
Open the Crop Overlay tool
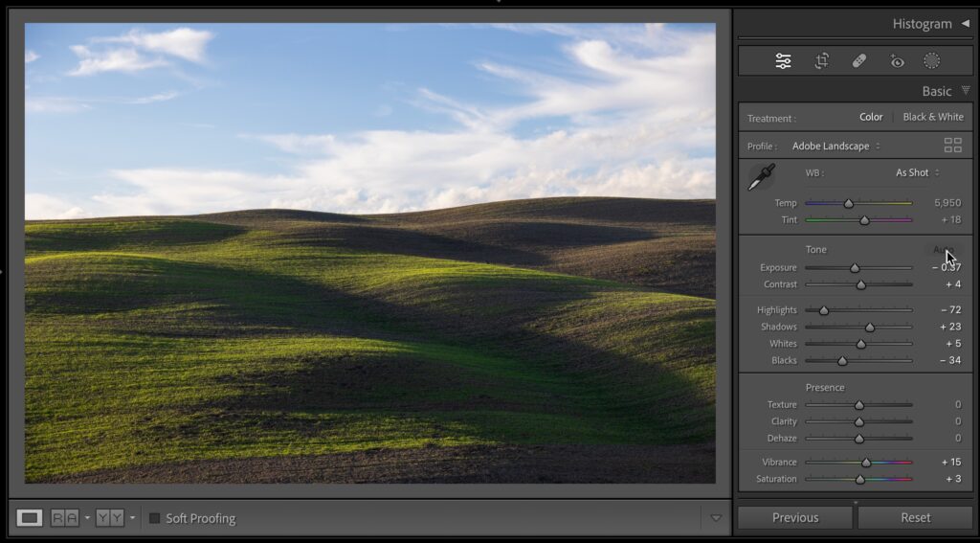[821, 61]
